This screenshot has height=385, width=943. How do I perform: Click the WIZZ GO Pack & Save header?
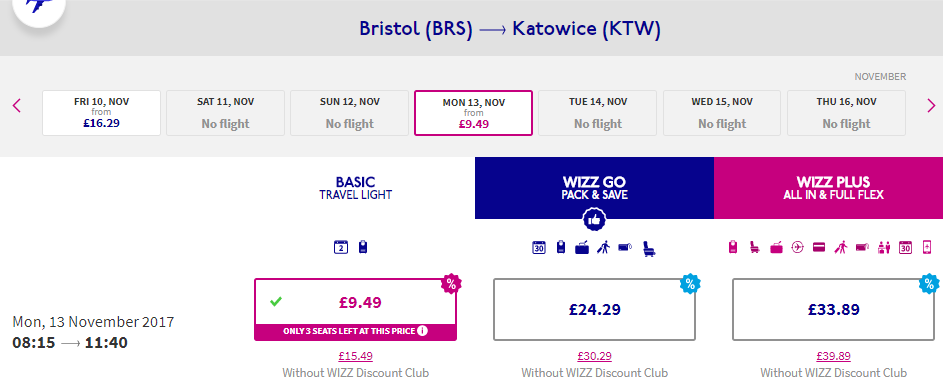point(594,188)
